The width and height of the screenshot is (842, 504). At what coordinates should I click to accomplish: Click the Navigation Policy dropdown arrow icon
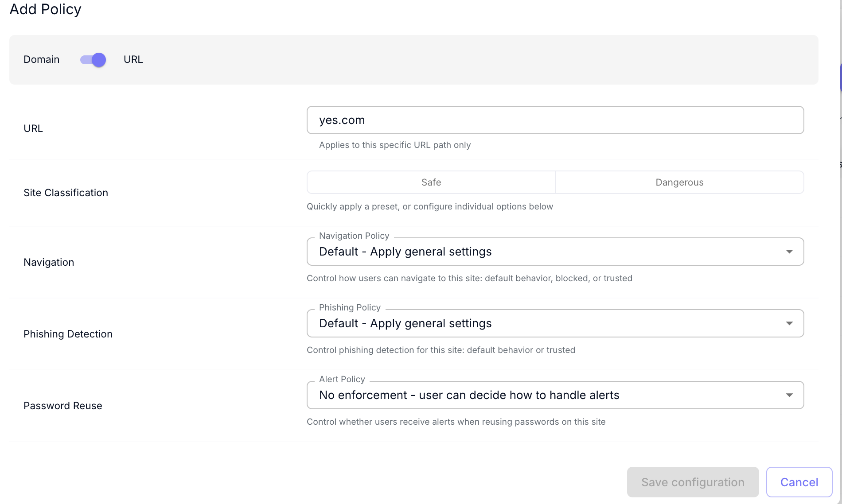tap(789, 252)
